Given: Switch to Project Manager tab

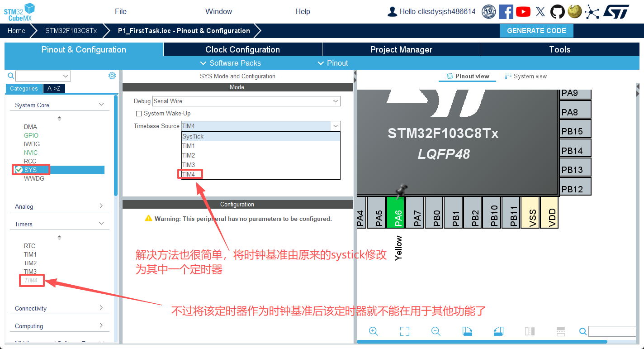Looking at the screenshot, I should (401, 49).
